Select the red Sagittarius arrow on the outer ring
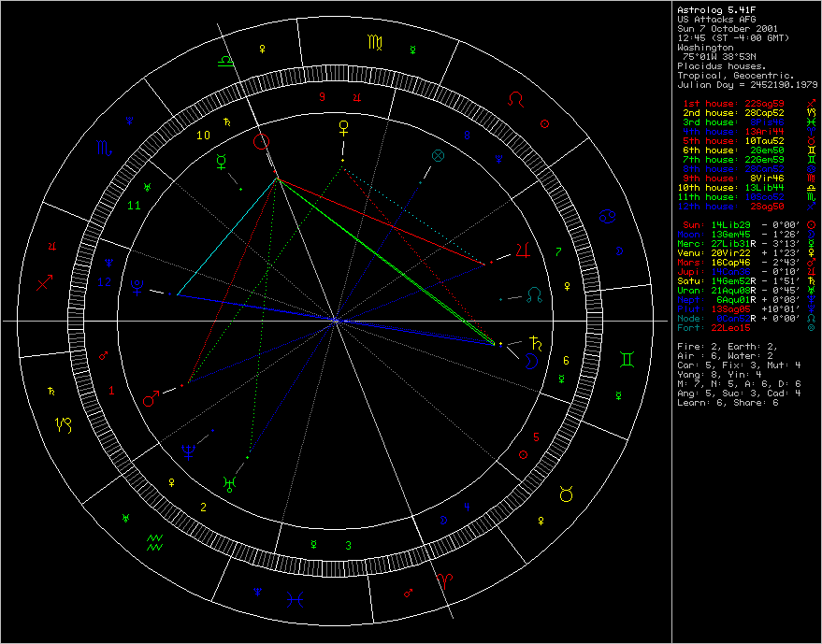The width and height of the screenshot is (822, 644). (x=45, y=281)
